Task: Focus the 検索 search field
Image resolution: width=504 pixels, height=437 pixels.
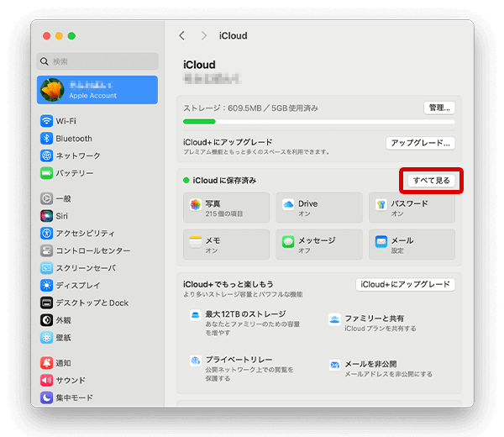Action: pos(97,61)
